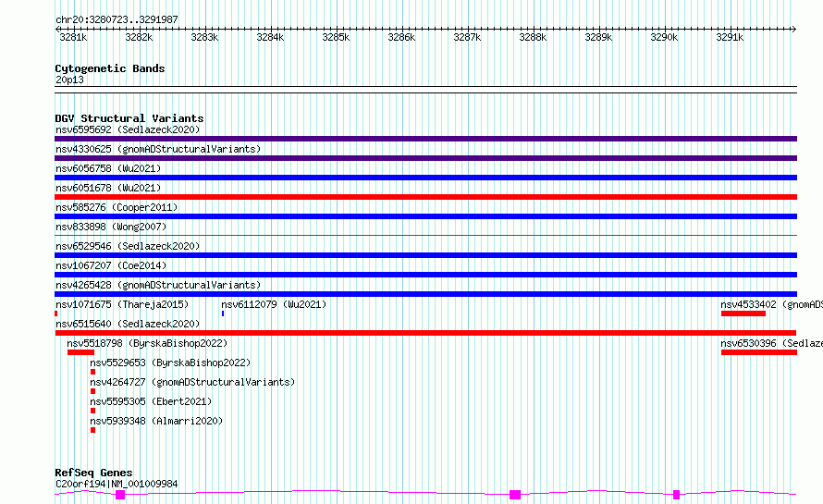This screenshot has width=823, height=504.
Task: Select the middle magenta exon near 3288k
Action: [x=515, y=495]
